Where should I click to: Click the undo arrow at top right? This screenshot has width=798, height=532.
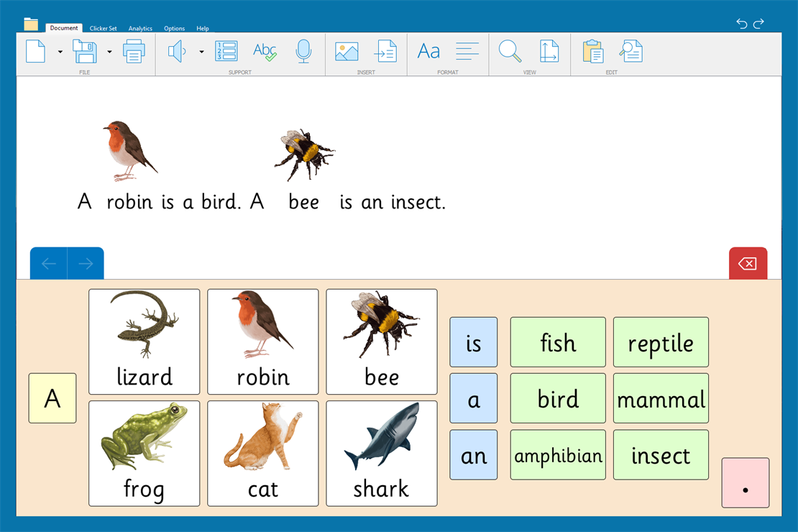point(742,24)
